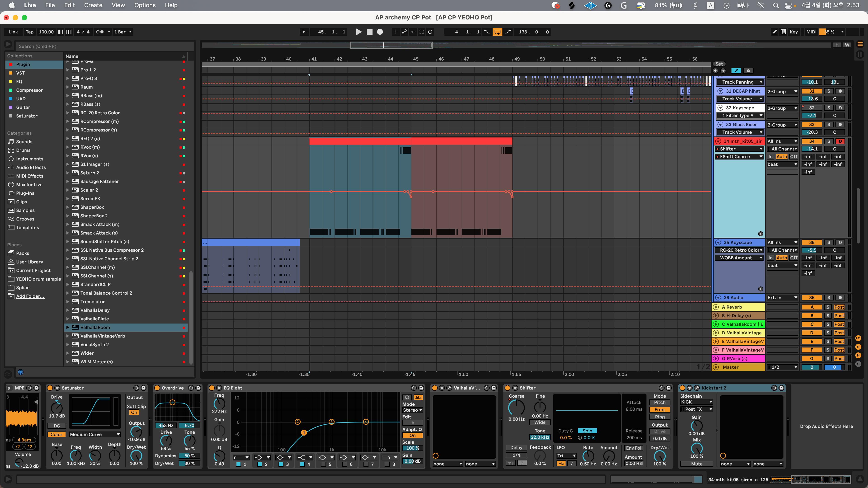
Task: Open the Samples category
Action: [34, 211]
